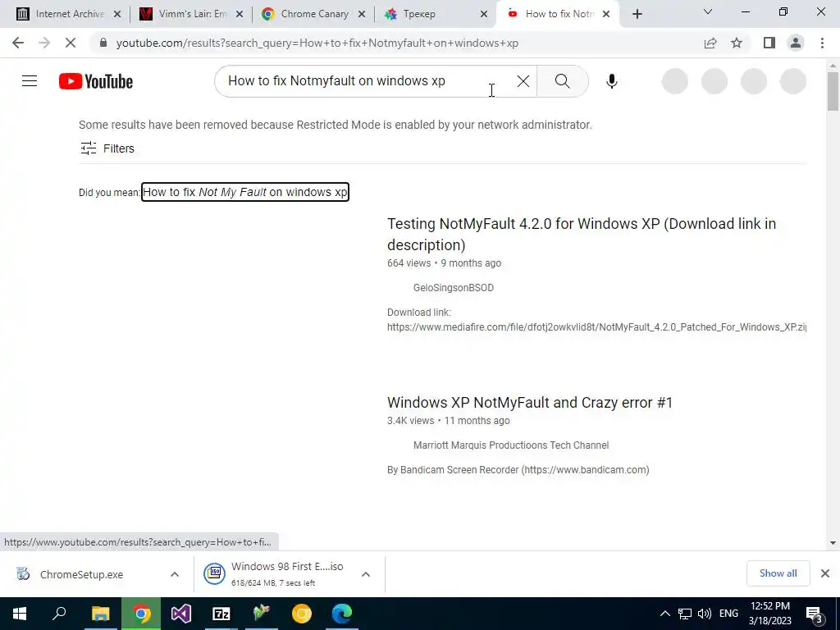Open a new browser tab
Screen dimensions: 840x630
637,14
